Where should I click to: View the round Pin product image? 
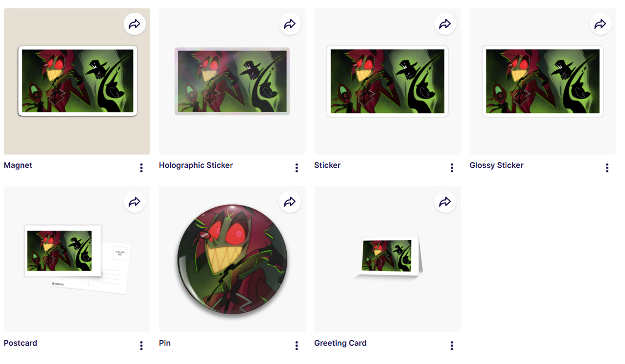click(232, 259)
